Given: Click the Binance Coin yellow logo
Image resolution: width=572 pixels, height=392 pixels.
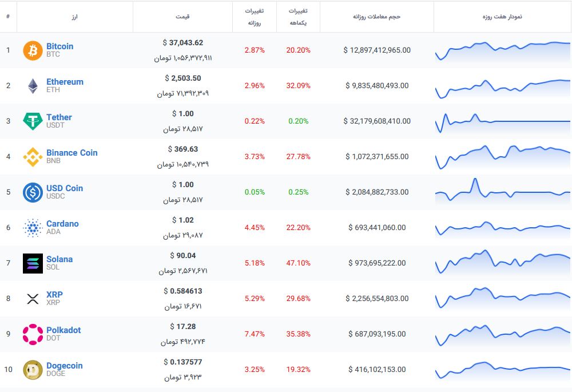Looking at the screenshot, I should (33, 157).
